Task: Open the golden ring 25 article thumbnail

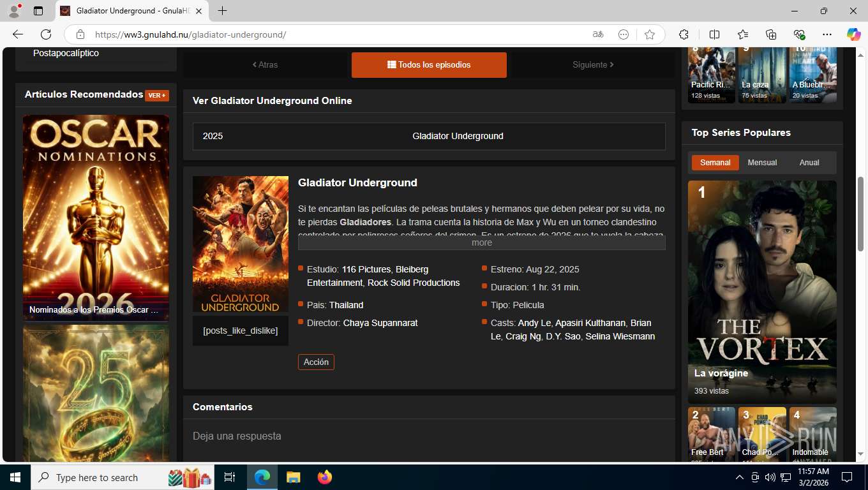Action: (x=96, y=394)
